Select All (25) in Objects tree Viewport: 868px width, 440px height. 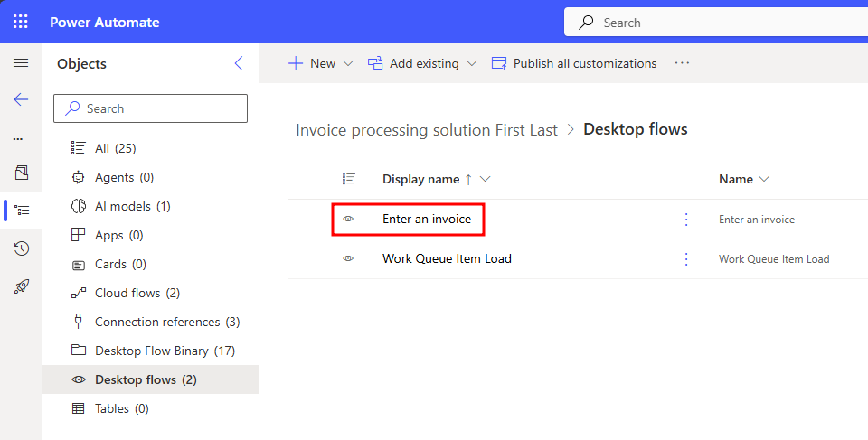point(151,148)
